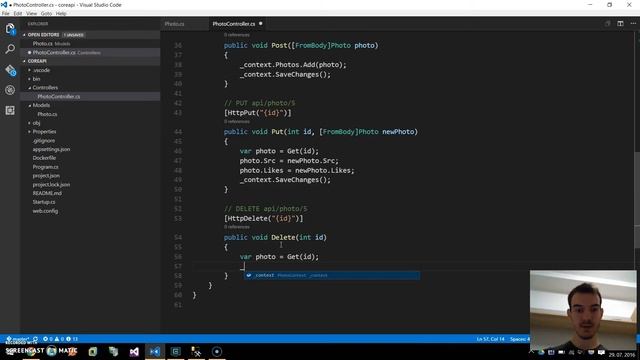Click Spaces indentation setting in status bar
This screenshot has width=640, height=360.
520,339
